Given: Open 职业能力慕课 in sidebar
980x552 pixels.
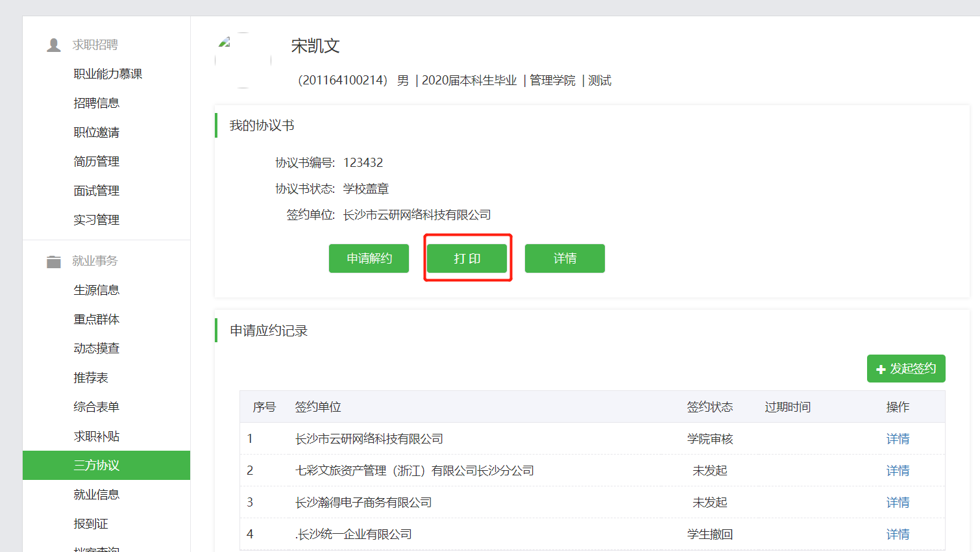Looking at the screenshot, I should coord(108,74).
